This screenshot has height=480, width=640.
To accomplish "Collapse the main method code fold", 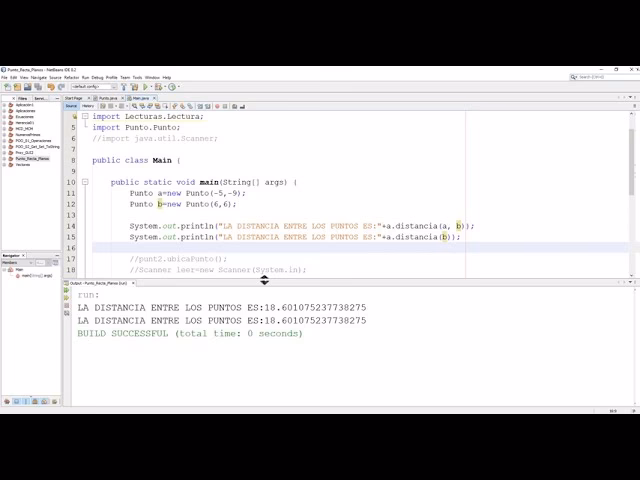I will coord(85,182).
